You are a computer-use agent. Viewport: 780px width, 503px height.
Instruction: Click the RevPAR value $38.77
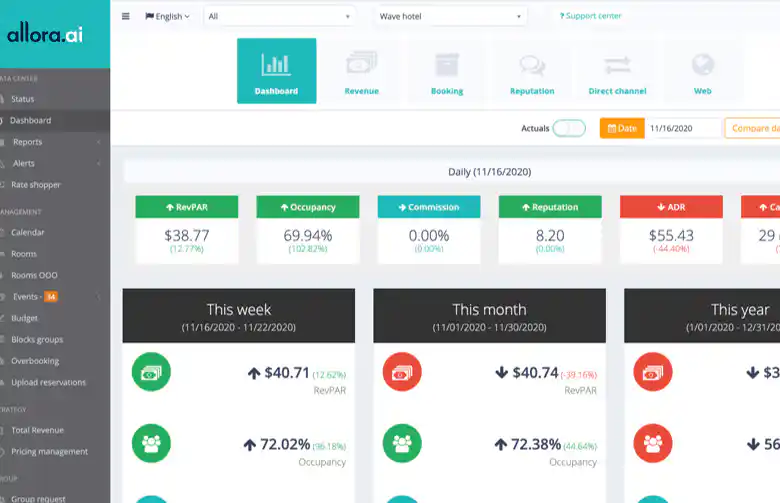[187, 235]
